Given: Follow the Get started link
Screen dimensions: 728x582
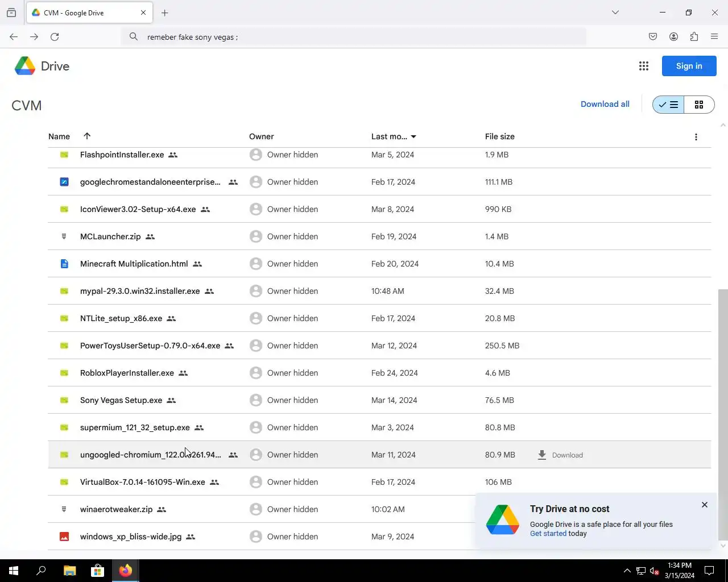Looking at the screenshot, I should point(548,533).
